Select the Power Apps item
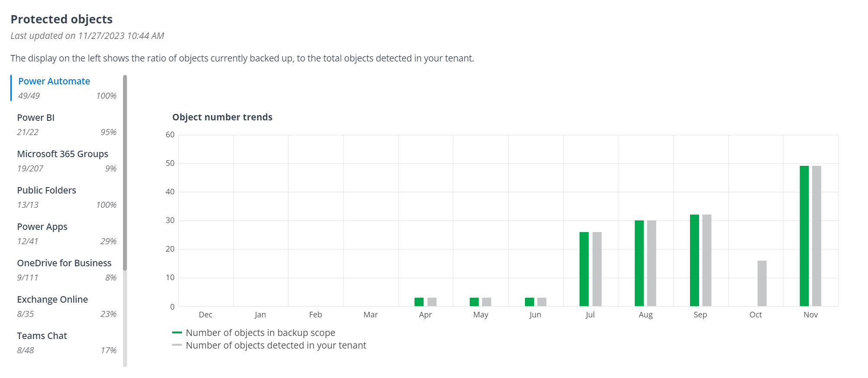Viewport: 868px width, 378px height. click(42, 227)
